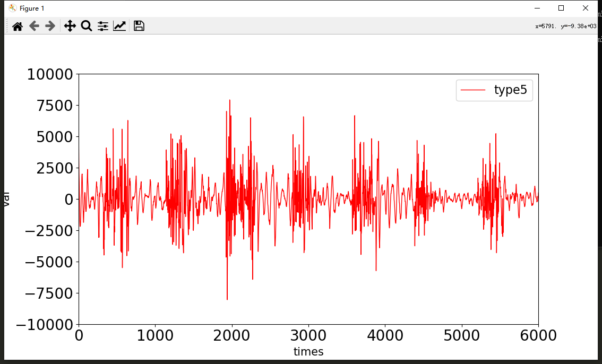
Task: Go back to the previous view
Action: pyautogui.click(x=34, y=26)
